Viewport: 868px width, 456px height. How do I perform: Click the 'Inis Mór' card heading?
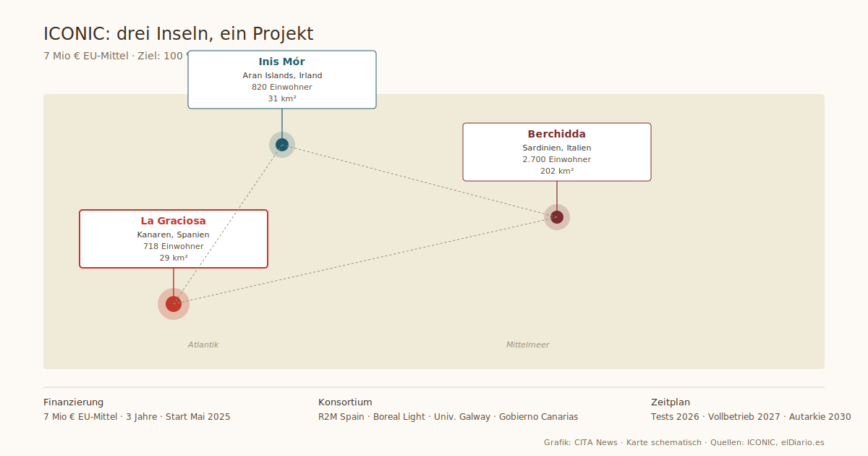pos(282,62)
